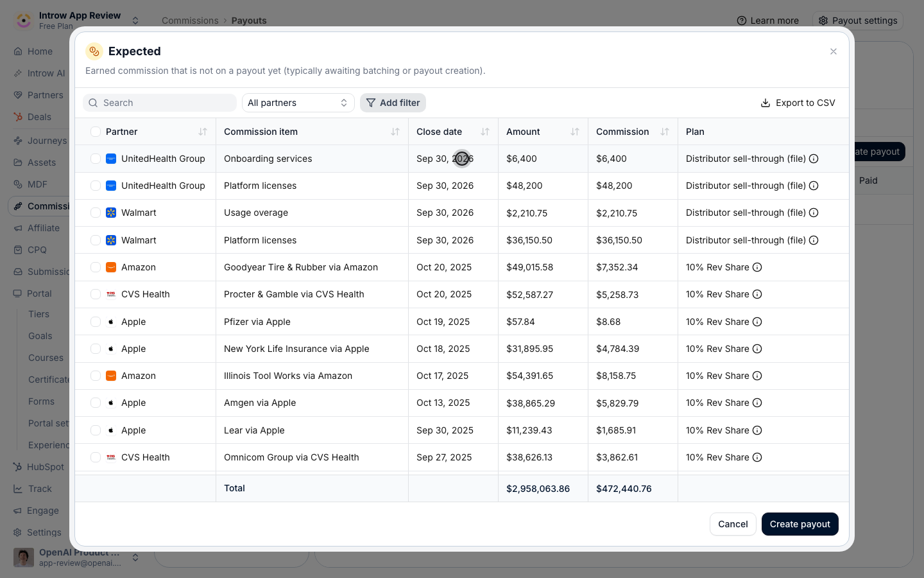Export the table to CSV
The image size is (924, 578).
coord(798,103)
